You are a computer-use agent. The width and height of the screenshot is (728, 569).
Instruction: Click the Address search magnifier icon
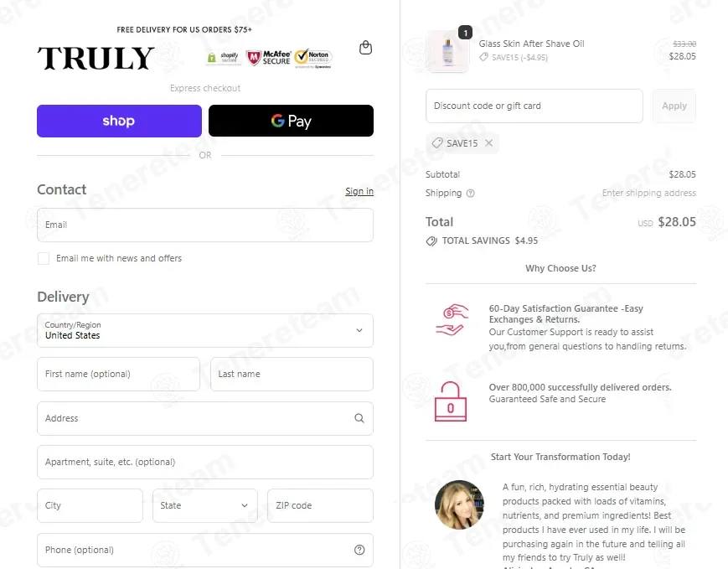coord(359,418)
